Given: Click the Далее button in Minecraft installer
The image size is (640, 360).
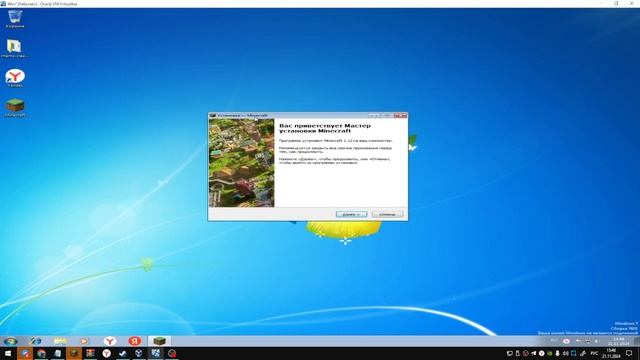Looking at the screenshot, I should point(351,214).
